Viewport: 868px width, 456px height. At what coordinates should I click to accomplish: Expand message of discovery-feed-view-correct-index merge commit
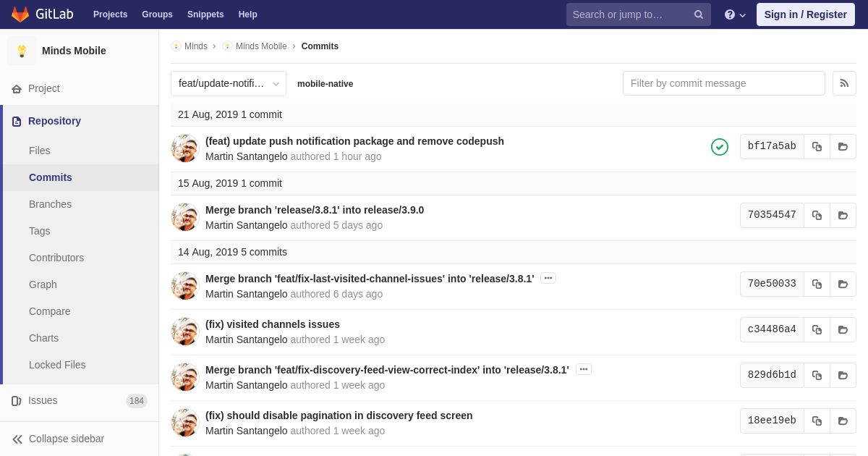(x=584, y=369)
